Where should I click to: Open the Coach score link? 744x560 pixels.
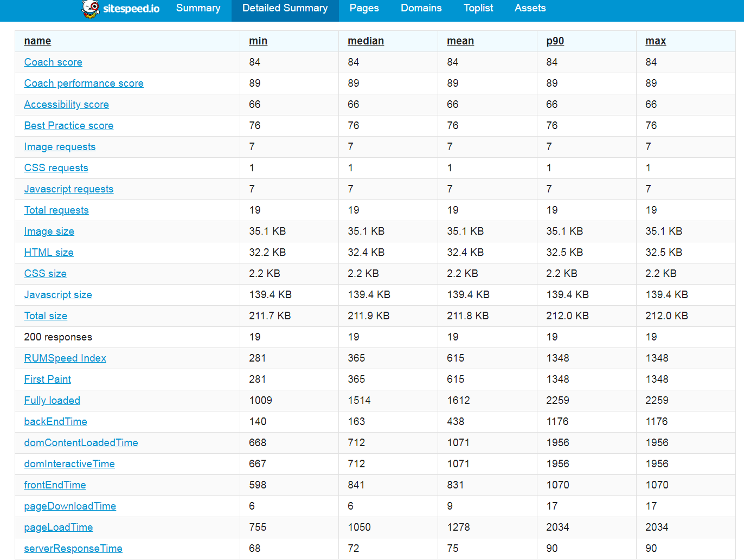click(53, 62)
